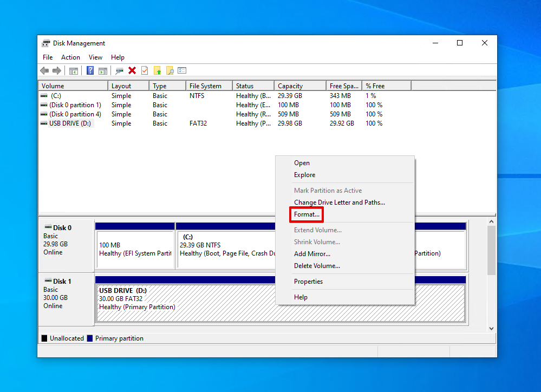541x392 pixels.
Task: Click the Forward arrow in toolbar
Action: tap(56, 71)
